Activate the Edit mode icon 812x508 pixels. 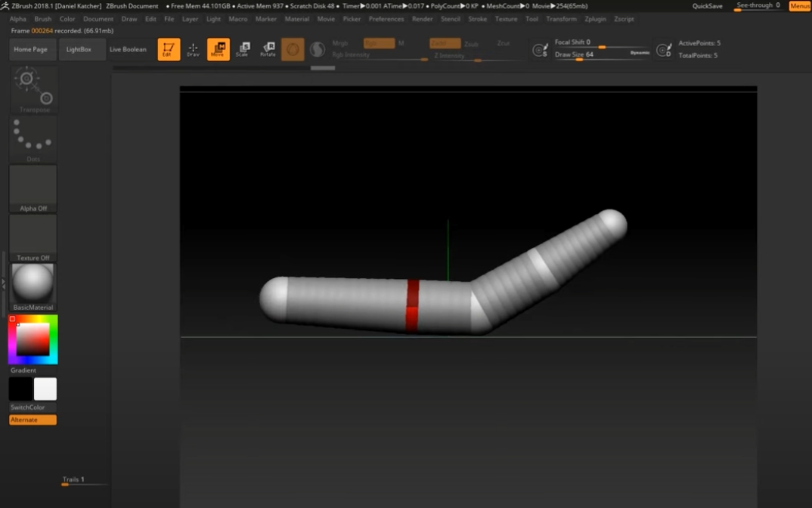(x=169, y=50)
